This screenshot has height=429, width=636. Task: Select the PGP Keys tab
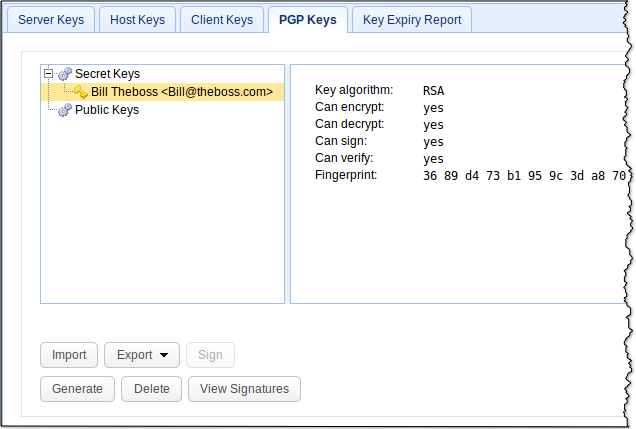pos(307,19)
